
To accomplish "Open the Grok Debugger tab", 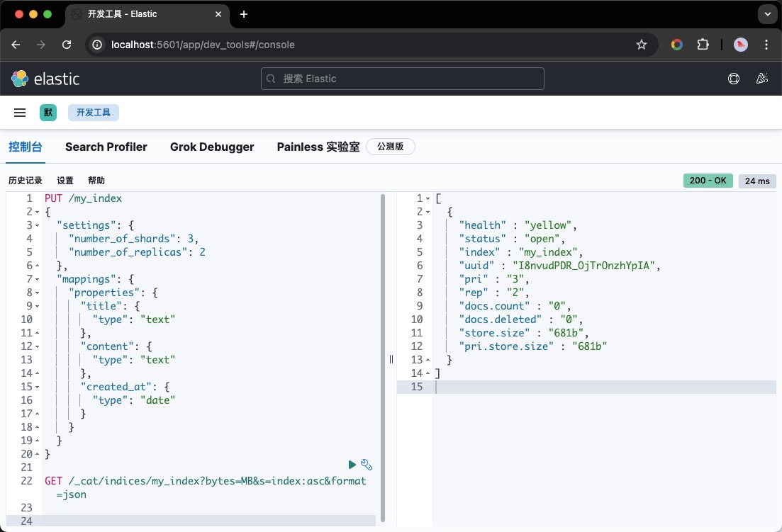I will 212,147.
